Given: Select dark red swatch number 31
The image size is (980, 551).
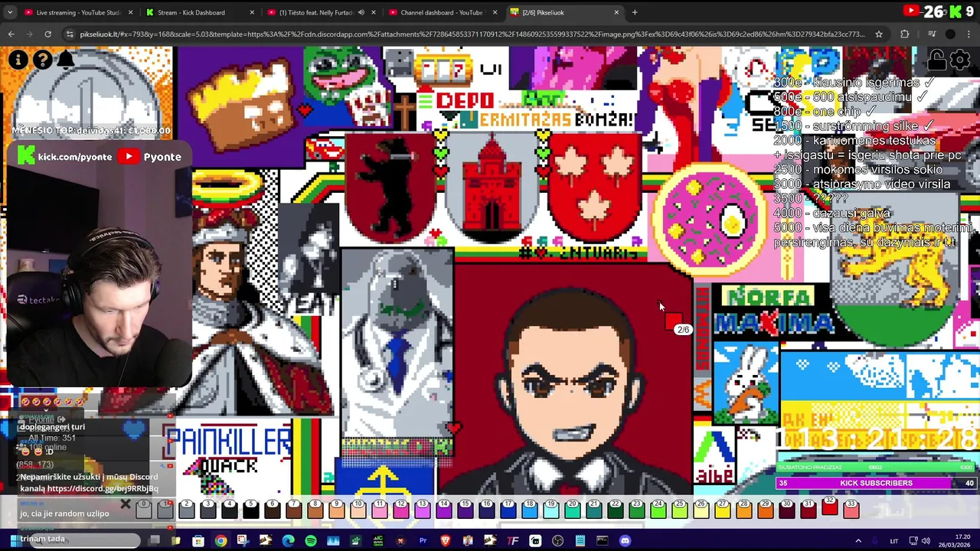Looking at the screenshot, I should 808,509.
